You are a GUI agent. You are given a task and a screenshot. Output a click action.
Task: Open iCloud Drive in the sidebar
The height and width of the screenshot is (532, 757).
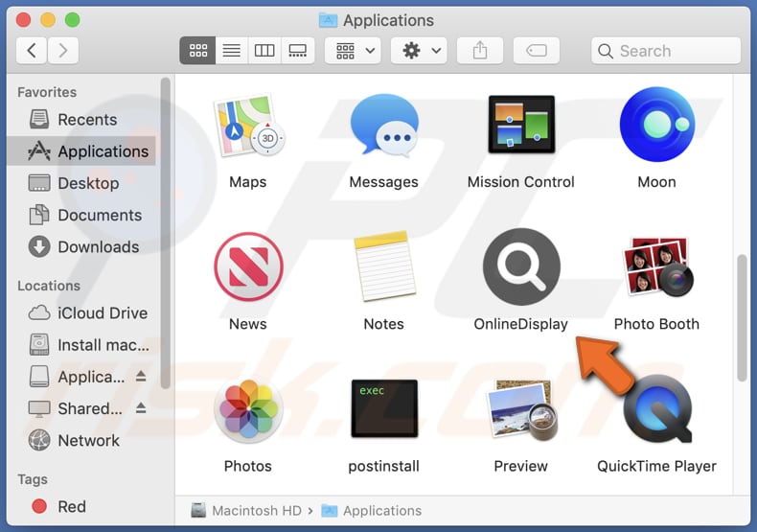click(x=81, y=312)
